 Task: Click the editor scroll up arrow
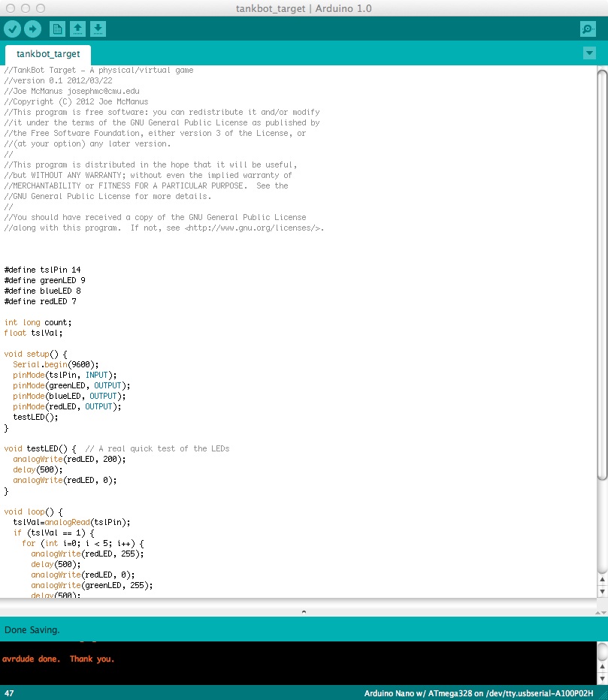(602, 580)
